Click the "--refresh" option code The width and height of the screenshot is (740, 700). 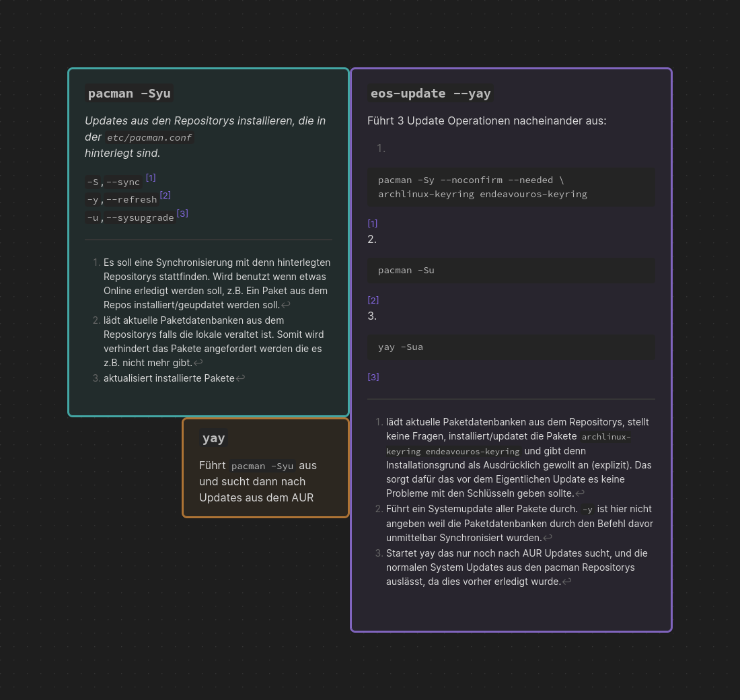coord(131,200)
